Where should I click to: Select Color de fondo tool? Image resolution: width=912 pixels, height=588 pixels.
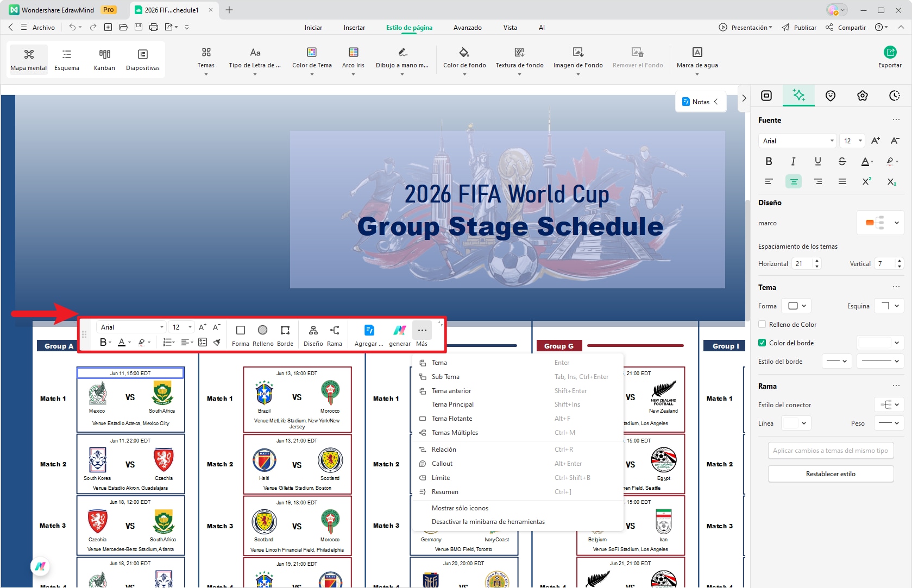pos(464,61)
